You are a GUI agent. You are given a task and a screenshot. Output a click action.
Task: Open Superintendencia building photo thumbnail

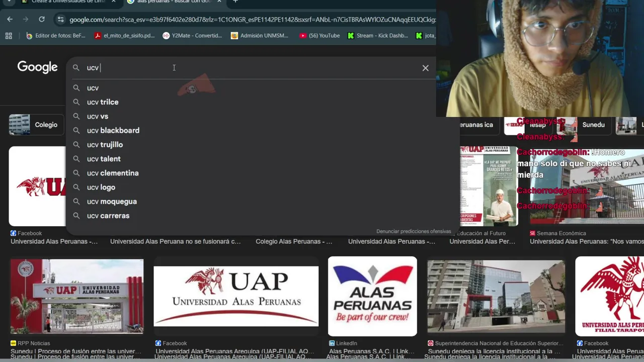496,297
